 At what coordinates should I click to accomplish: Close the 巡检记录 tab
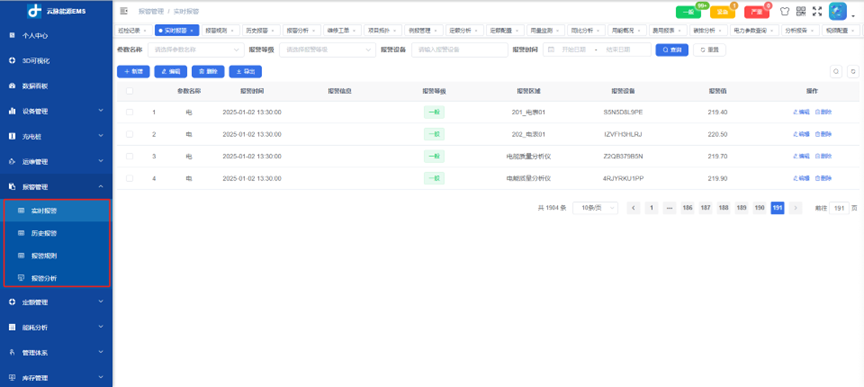click(x=144, y=31)
